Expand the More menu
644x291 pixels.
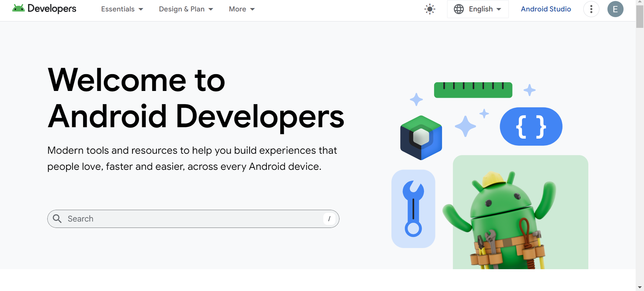pos(242,9)
